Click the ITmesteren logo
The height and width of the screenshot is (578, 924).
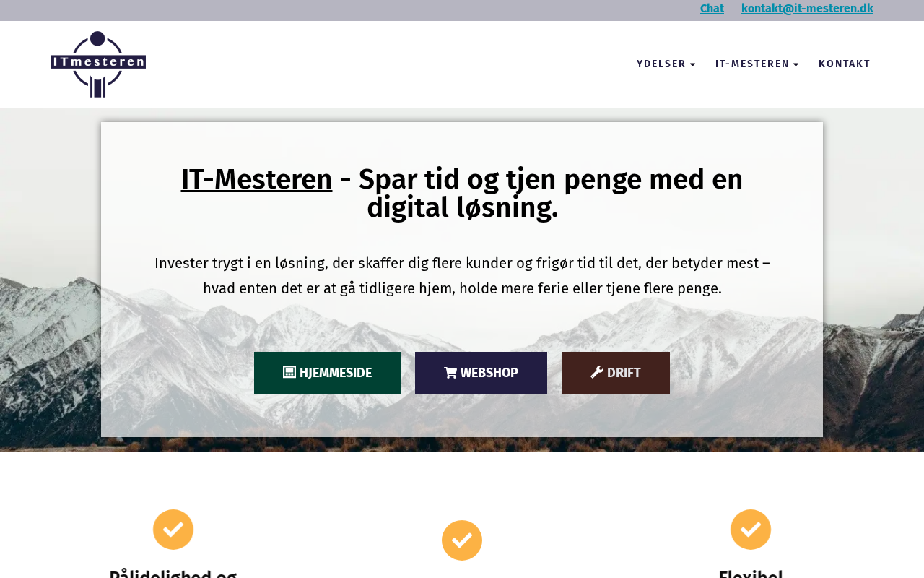[98, 64]
